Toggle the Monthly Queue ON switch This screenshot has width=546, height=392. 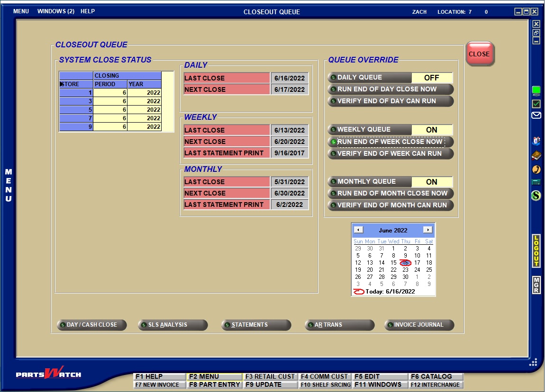click(431, 182)
